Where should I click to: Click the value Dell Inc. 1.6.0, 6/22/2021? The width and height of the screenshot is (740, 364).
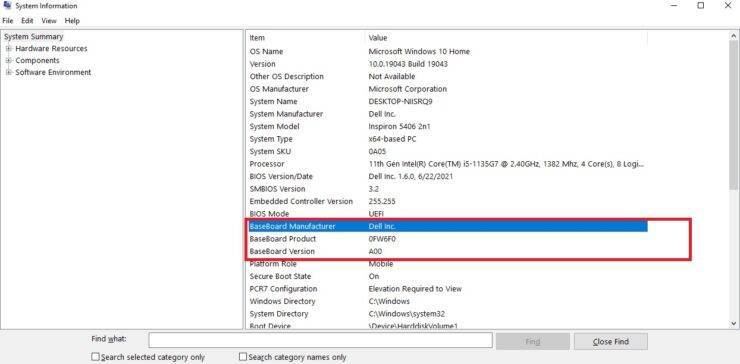pyautogui.click(x=411, y=177)
